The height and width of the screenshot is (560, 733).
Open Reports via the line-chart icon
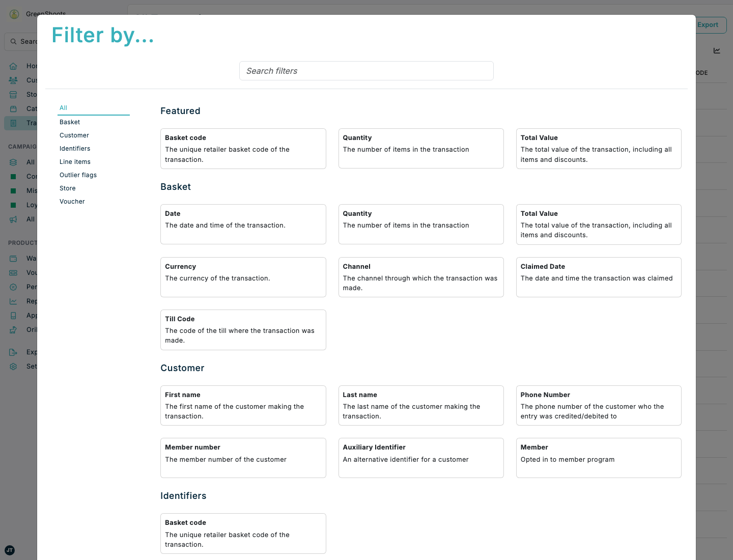point(13,301)
